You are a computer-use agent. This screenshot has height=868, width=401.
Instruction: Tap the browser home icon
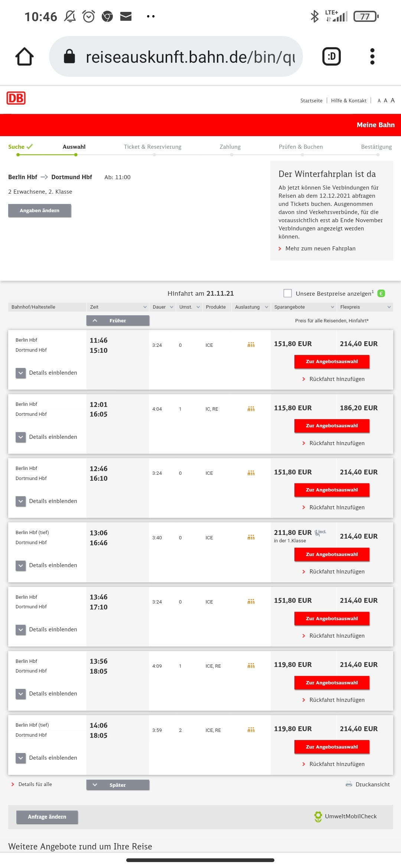pos(25,56)
